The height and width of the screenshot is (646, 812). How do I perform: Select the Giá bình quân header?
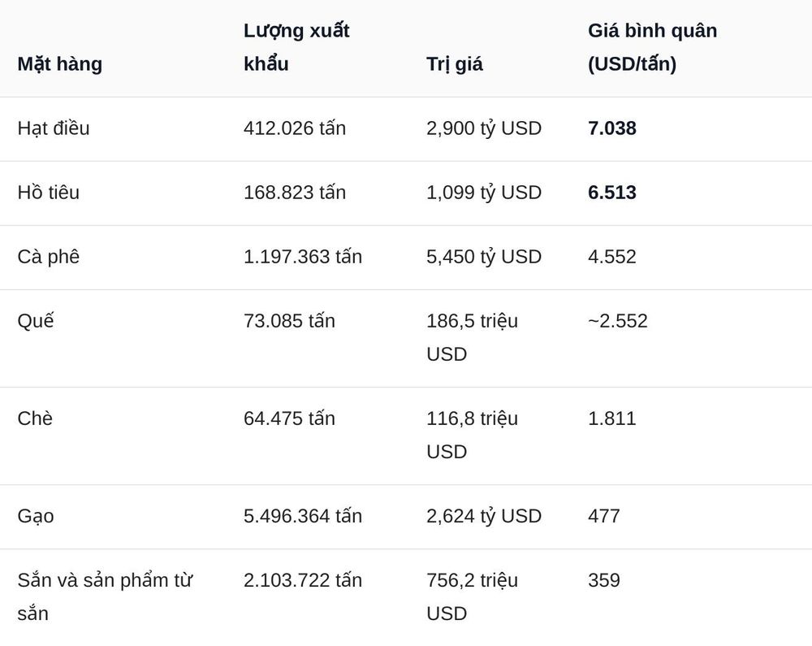point(652,47)
